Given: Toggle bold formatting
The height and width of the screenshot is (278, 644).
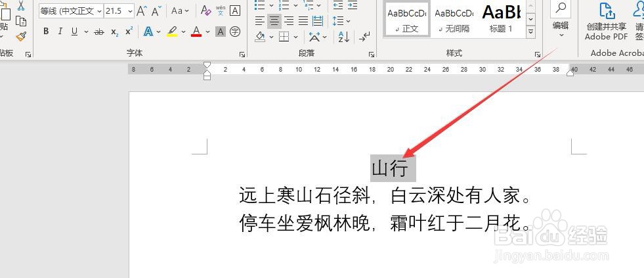Looking at the screenshot, I should click(x=46, y=32).
